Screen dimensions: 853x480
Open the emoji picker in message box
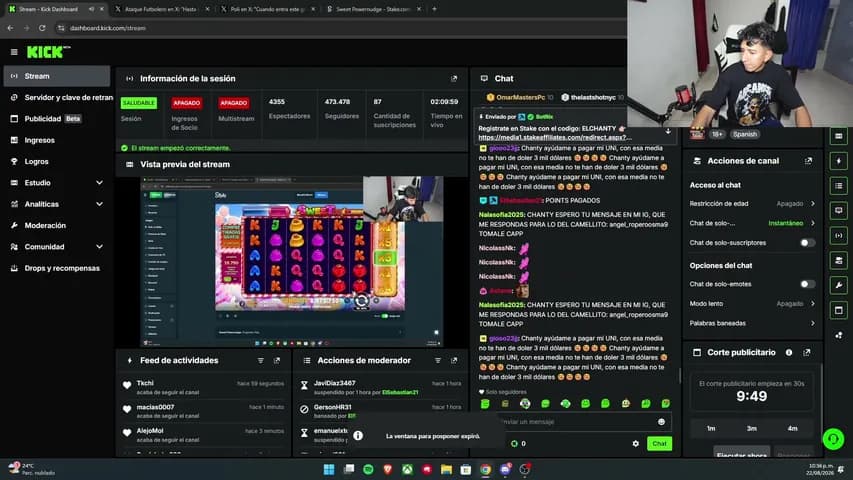click(661, 422)
